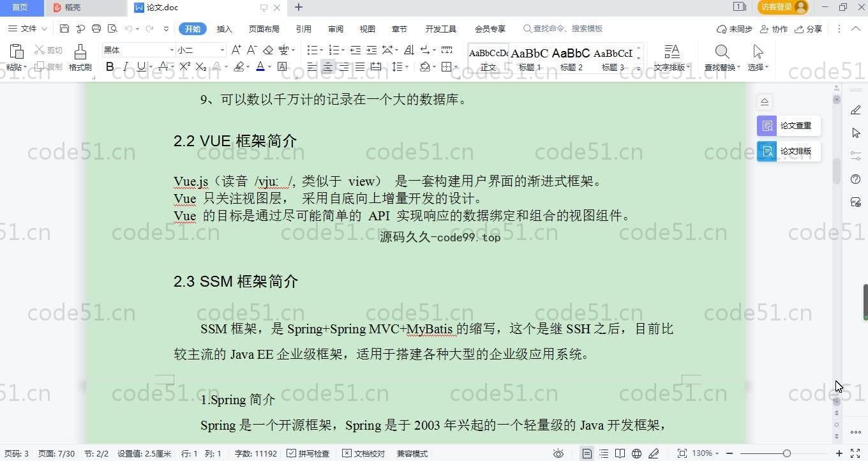The width and height of the screenshot is (868, 461).
Task: Switch to page layout view in status bar
Action: pos(587,453)
